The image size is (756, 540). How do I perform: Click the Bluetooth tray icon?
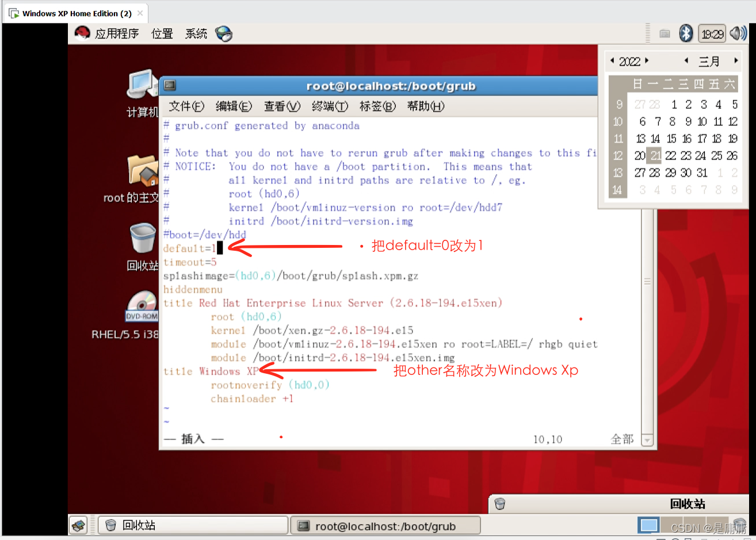[x=686, y=33]
